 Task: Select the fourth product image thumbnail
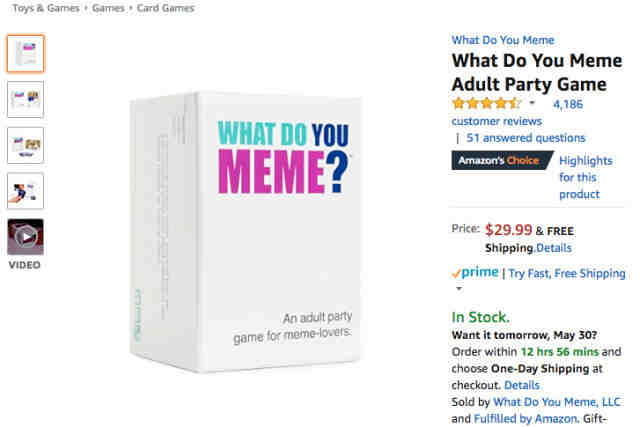tap(25, 191)
